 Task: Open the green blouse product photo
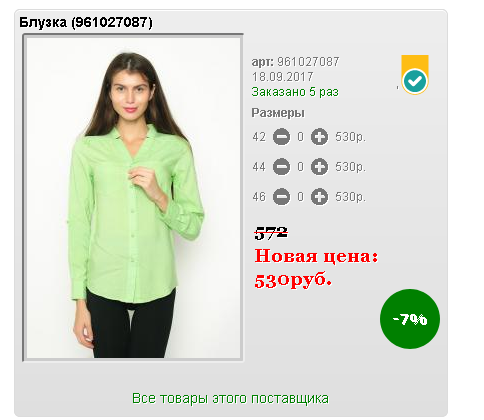click(133, 197)
